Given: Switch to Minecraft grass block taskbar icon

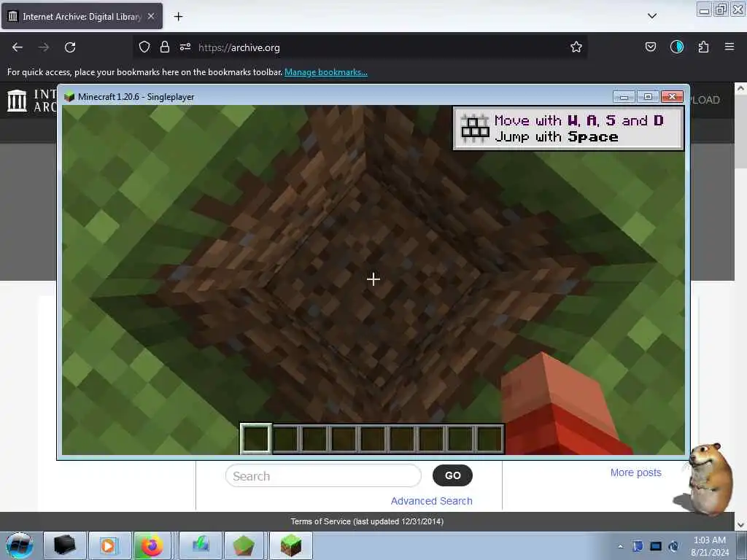Looking at the screenshot, I should coord(291,545).
